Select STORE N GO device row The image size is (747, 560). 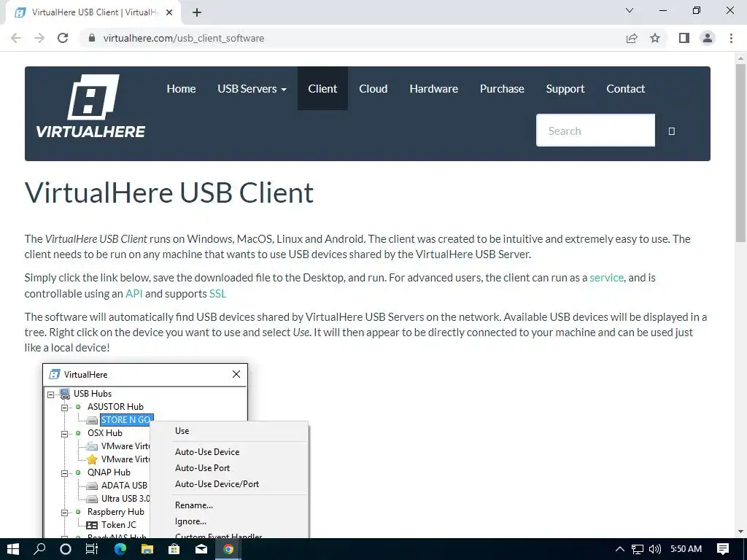127,420
